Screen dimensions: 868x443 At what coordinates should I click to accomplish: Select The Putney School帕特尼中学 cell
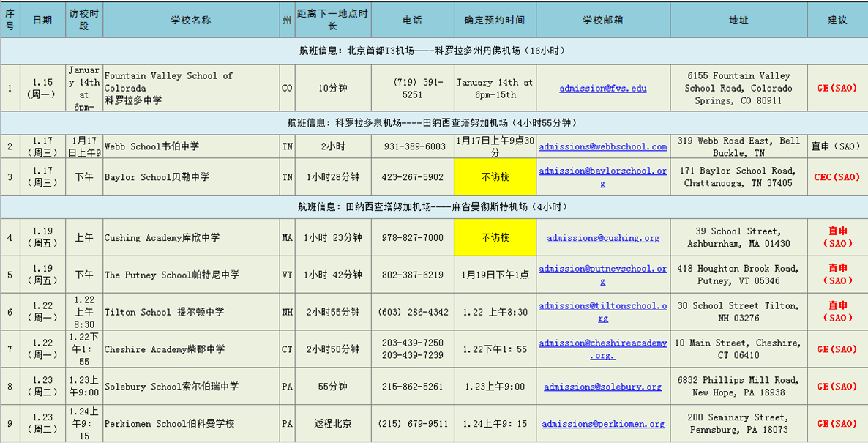[191, 275]
